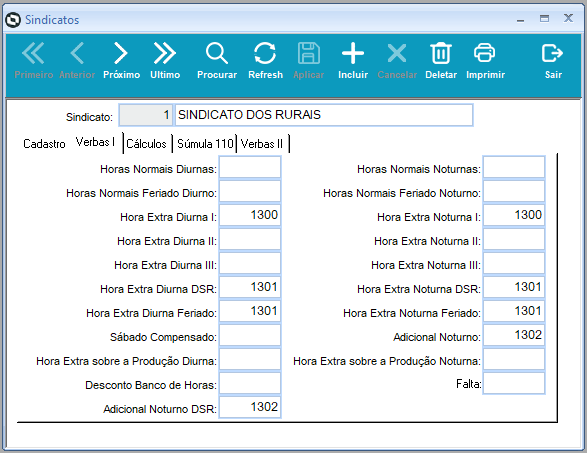
Task: Open the Cálculos tab
Action: pos(146,144)
